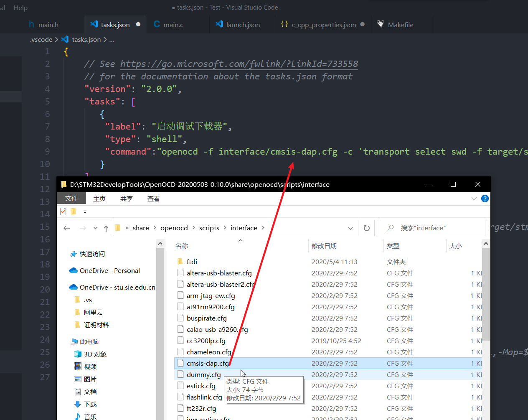Screen dimensions: 528x420
Task: Check the quick access toolbar checkbox item
Action: (x=63, y=211)
